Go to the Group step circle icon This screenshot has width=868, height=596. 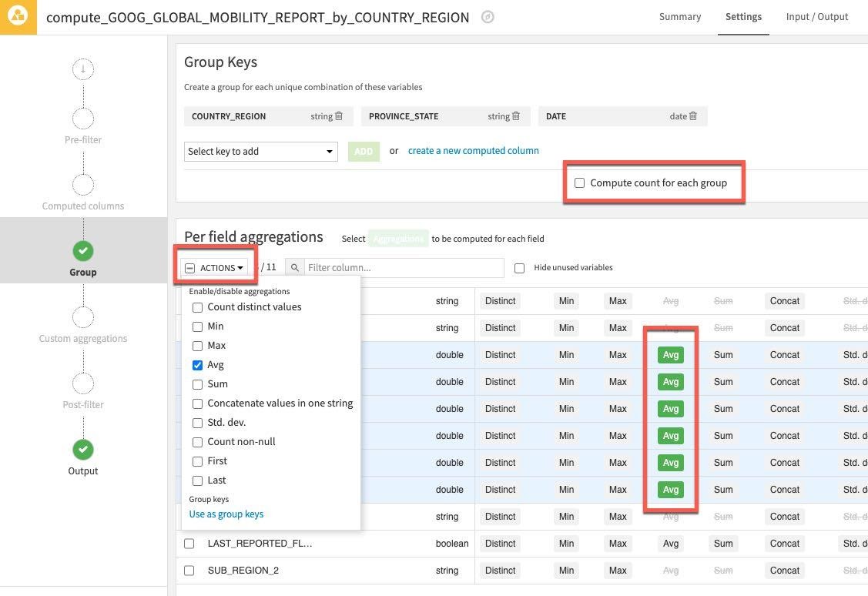[x=83, y=250]
